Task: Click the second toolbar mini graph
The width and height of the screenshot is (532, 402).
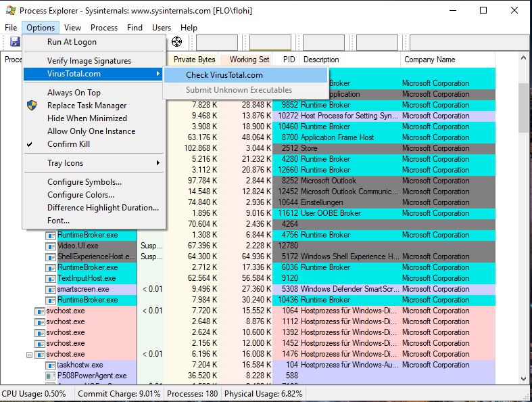Action: 270,42
